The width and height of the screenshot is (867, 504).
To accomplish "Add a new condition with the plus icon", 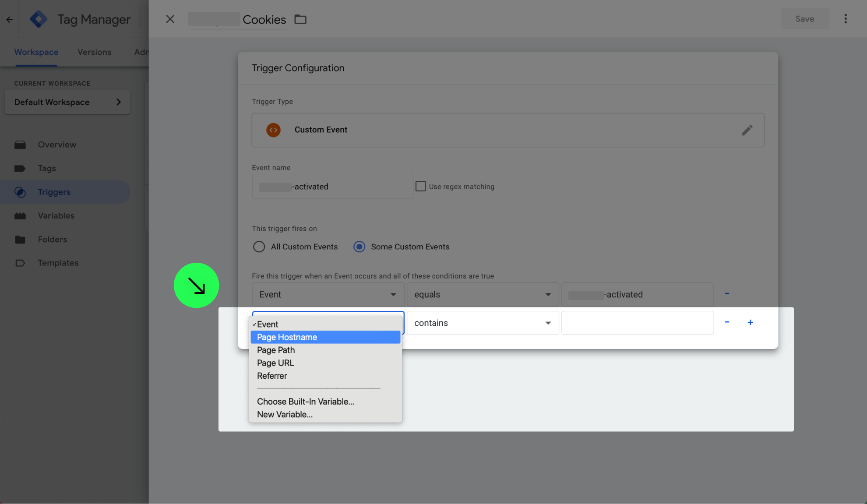I will pyautogui.click(x=750, y=322).
